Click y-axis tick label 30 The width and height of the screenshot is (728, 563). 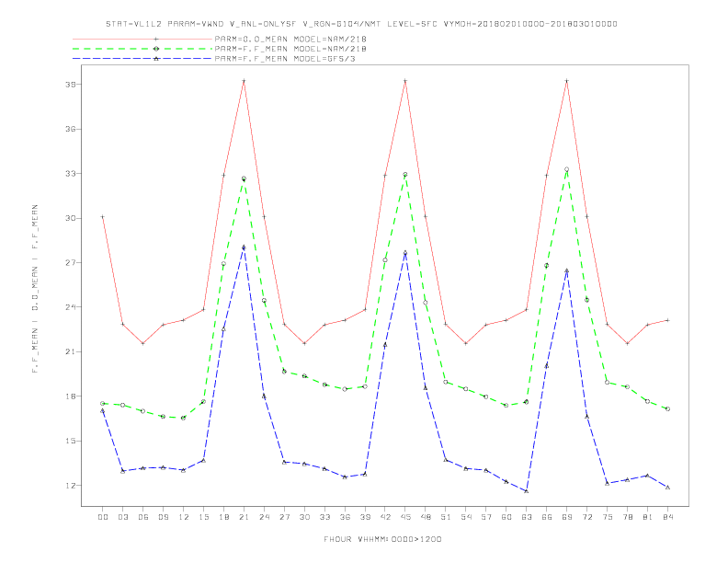click(x=71, y=218)
